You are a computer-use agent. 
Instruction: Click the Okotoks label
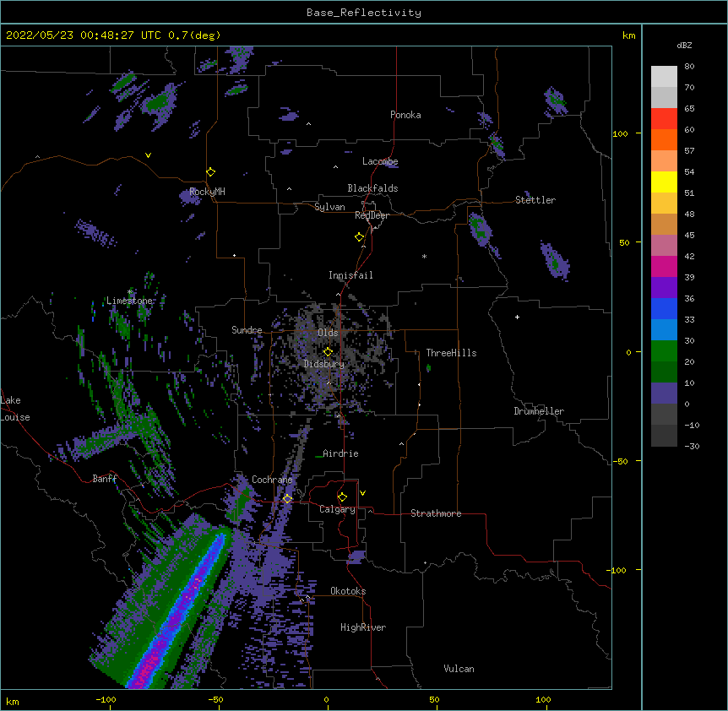(348, 591)
